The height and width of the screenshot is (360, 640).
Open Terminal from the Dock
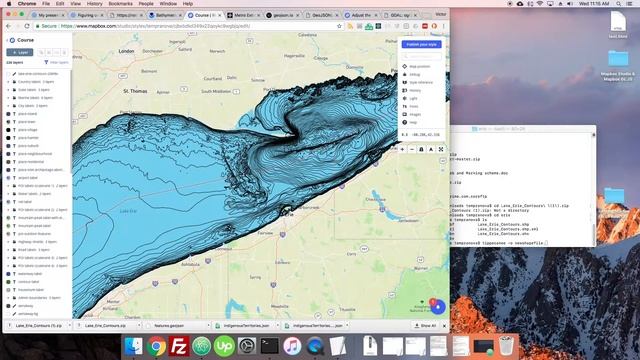[270, 346]
